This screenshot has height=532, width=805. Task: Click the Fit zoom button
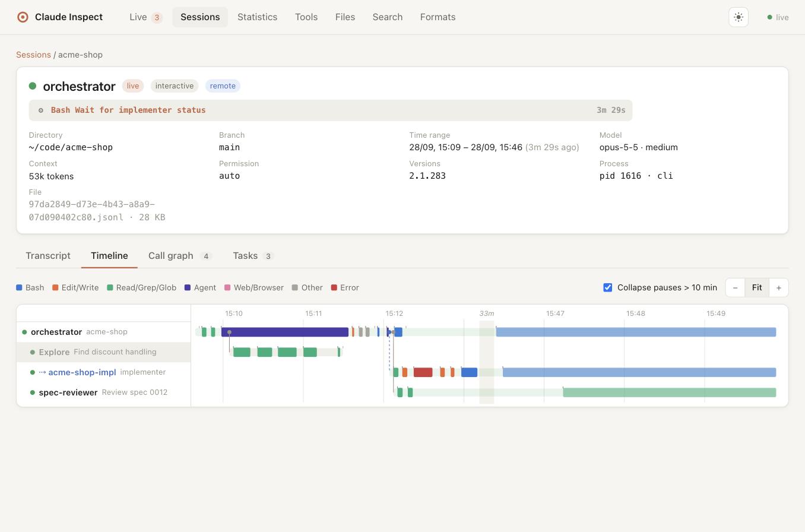(757, 288)
